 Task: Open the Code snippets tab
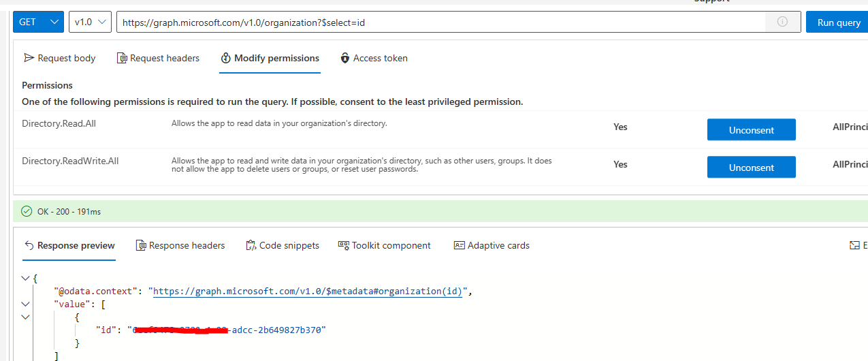click(x=283, y=245)
